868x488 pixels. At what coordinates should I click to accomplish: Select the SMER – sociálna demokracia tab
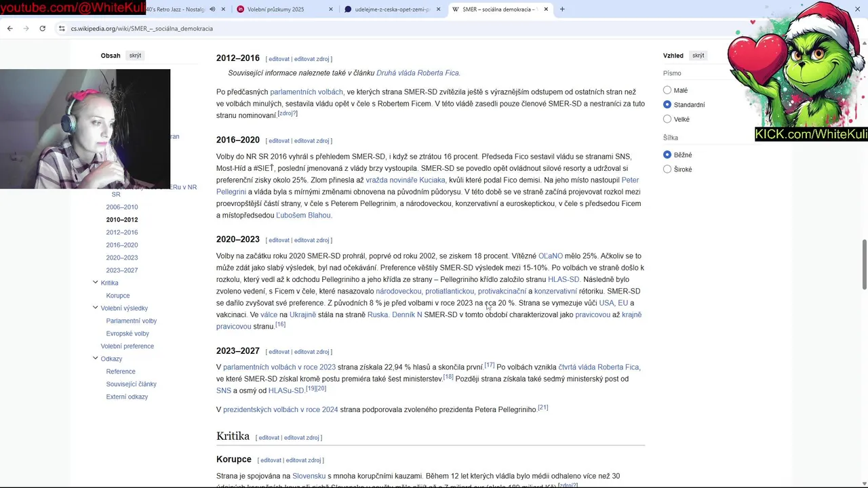pyautogui.click(x=495, y=9)
